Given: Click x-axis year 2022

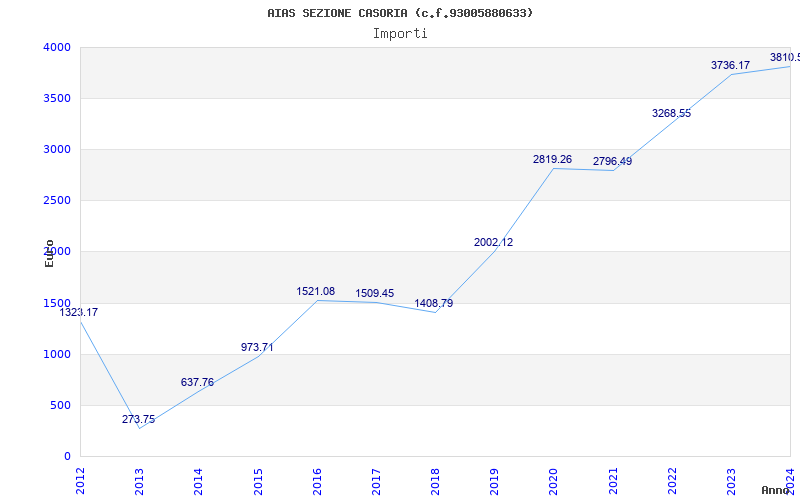Looking at the screenshot, I should (x=672, y=481).
